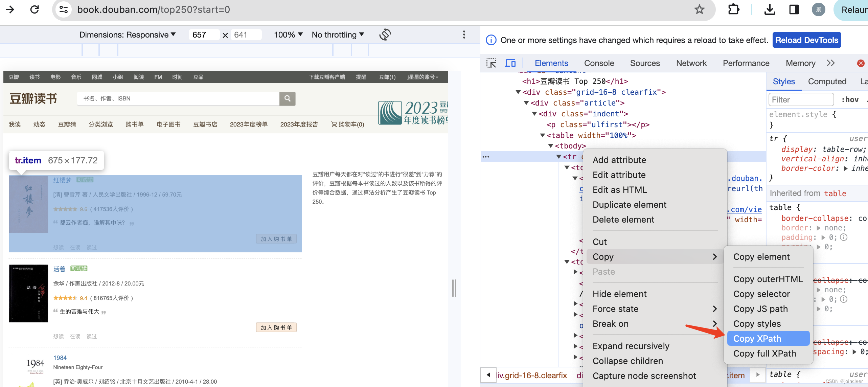Open the device toolbar more options menu
Screen dimensions: 868x387
coord(464,35)
